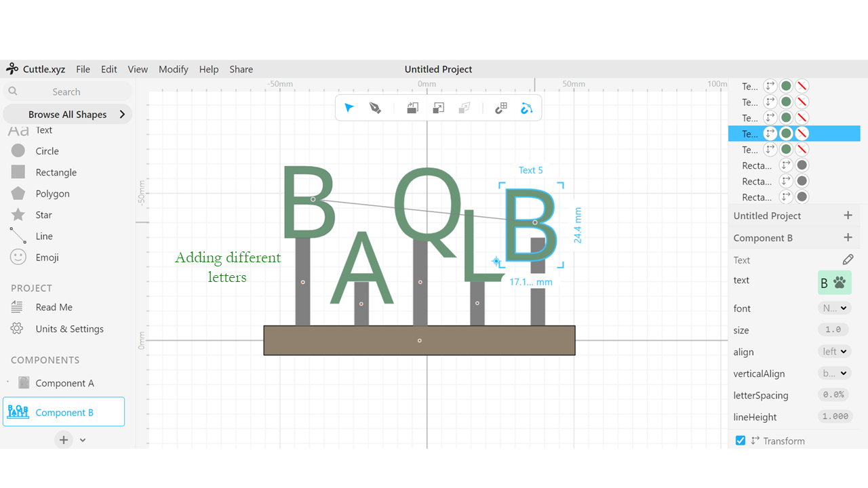The height and width of the screenshot is (488, 868).
Task: Open the Help menu
Action: coord(209,69)
